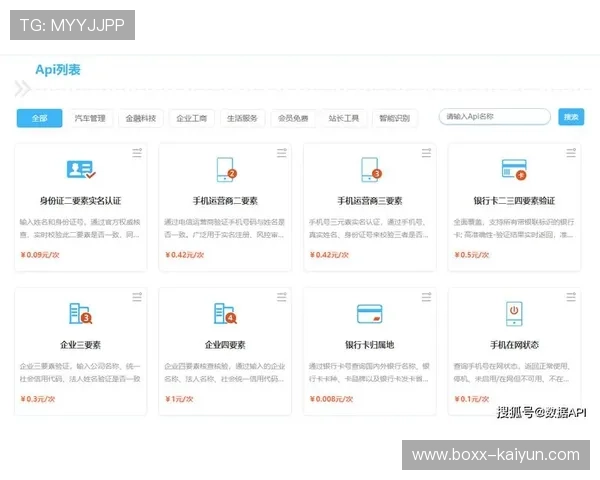Open menu icon on 银行卡归属地 card
Image resolution: width=600 pixels, height=480 pixels.
point(426,297)
